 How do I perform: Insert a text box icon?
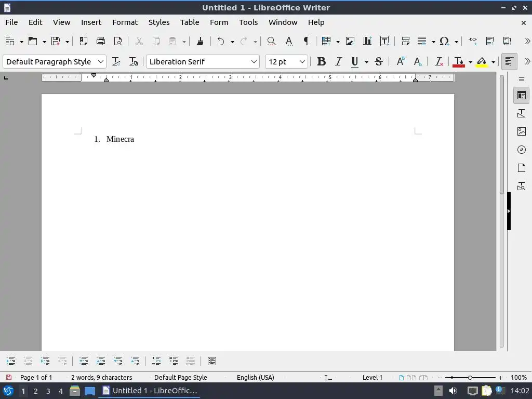coord(384,41)
